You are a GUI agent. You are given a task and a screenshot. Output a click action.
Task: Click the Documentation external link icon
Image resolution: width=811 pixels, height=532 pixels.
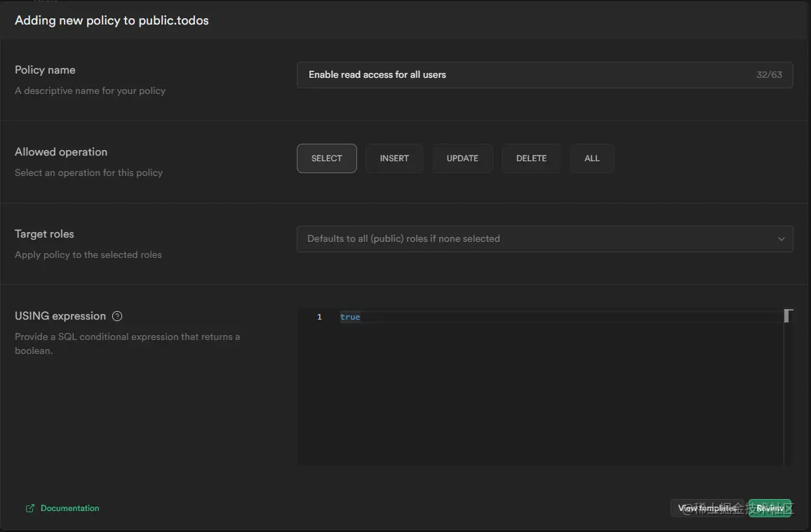tap(30, 508)
